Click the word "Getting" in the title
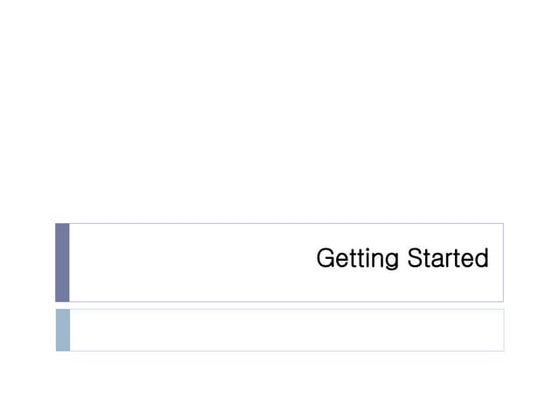The image size is (560, 420). [358, 258]
